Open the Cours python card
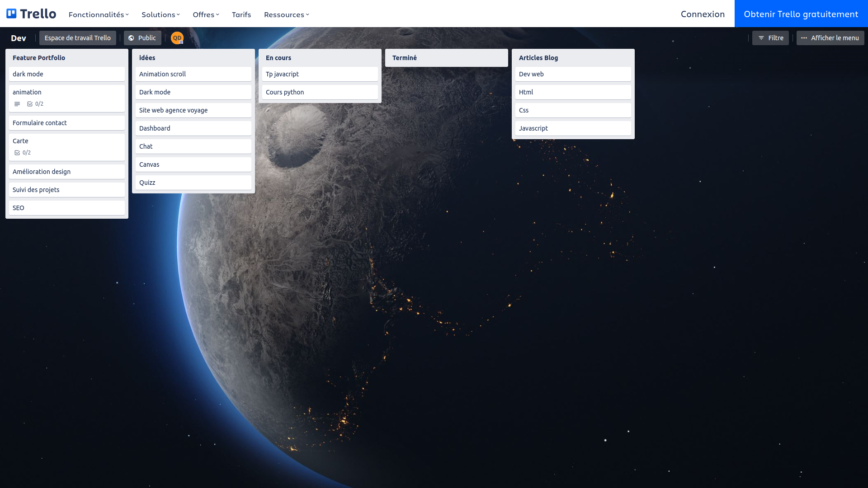Image resolution: width=868 pixels, height=488 pixels. pos(320,92)
